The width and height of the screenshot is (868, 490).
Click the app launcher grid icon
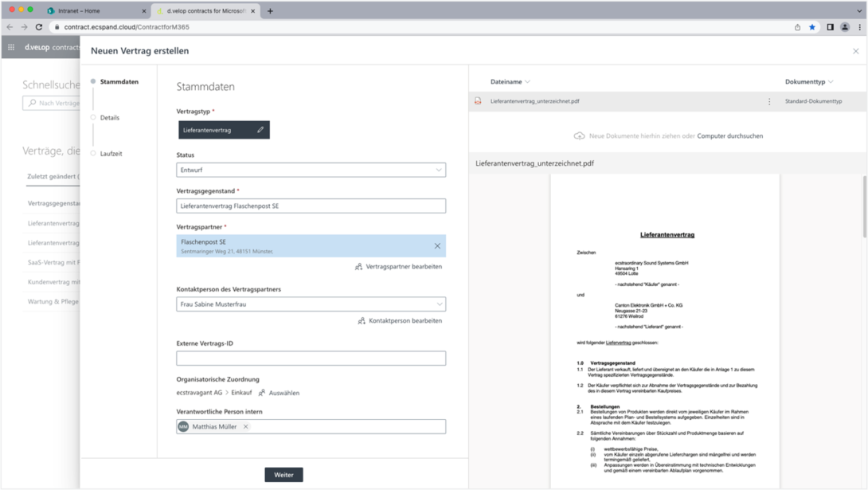(x=11, y=47)
